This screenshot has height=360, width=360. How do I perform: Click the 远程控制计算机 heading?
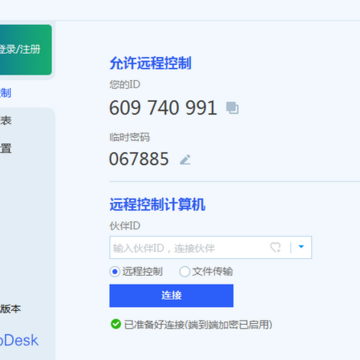(x=157, y=204)
